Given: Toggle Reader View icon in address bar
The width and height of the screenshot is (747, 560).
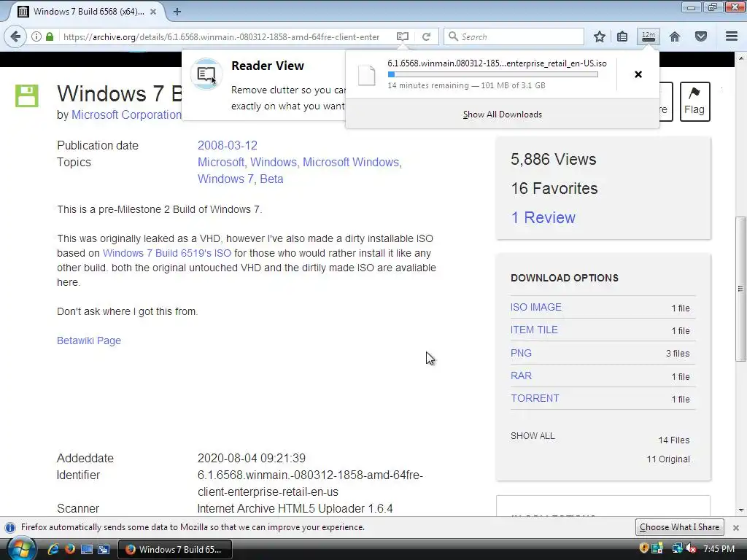Looking at the screenshot, I should click(x=403, y=36).
